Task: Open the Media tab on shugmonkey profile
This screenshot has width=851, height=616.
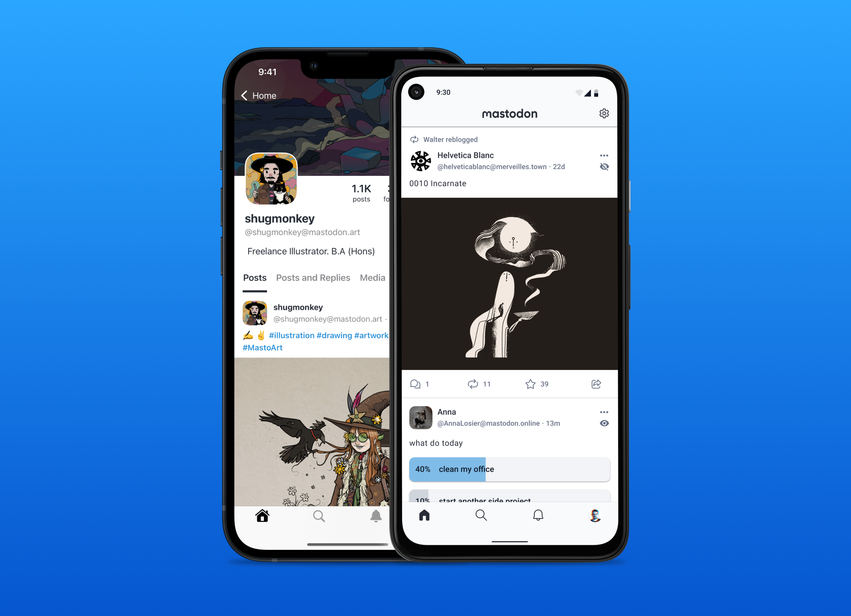Action: pos(374,276)
